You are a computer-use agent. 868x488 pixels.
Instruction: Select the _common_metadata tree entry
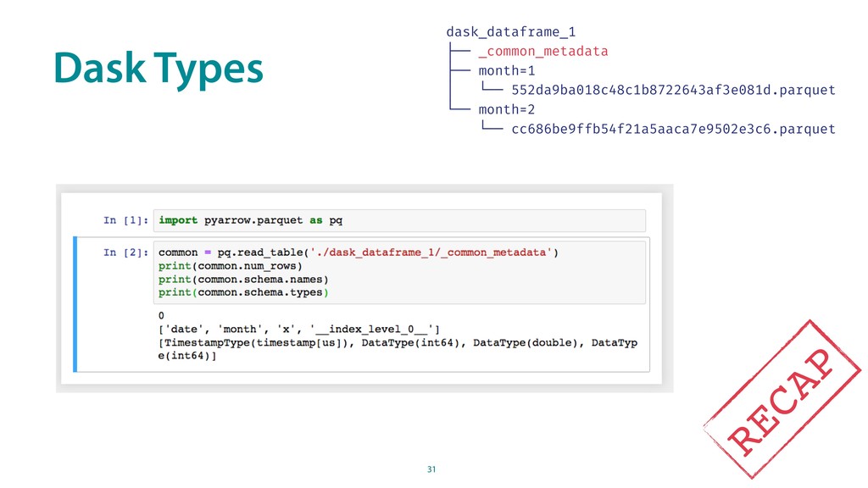543,52
